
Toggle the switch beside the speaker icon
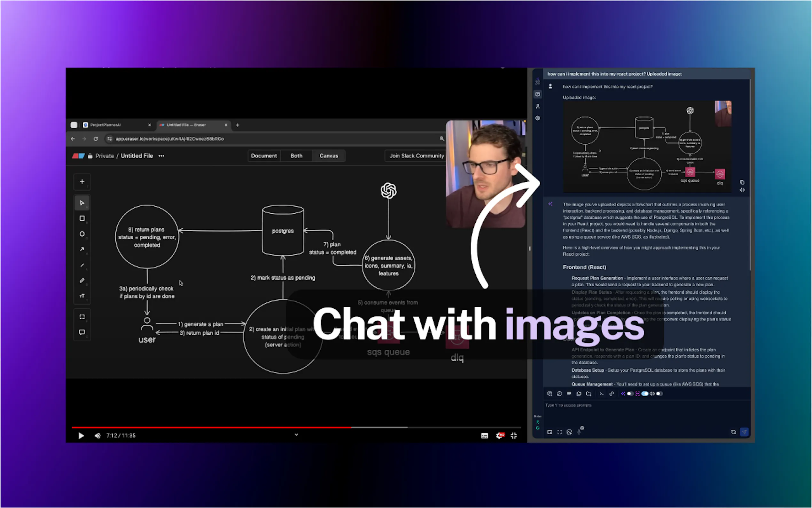click(660, 394)
